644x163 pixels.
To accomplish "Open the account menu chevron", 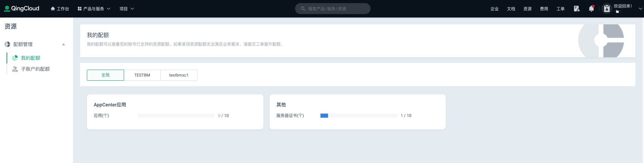I will [640, 9].
